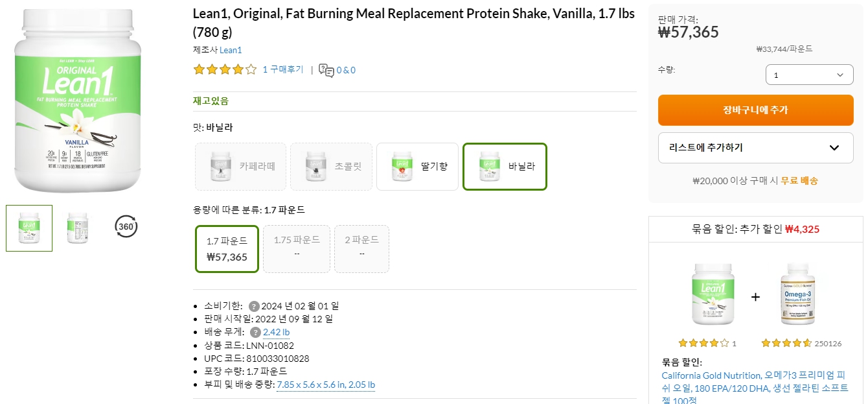The image size is (868, 404).
Task: Click the 7.85 x 5.6 x 5.6 in dimensions link
Action: point(308,384)
